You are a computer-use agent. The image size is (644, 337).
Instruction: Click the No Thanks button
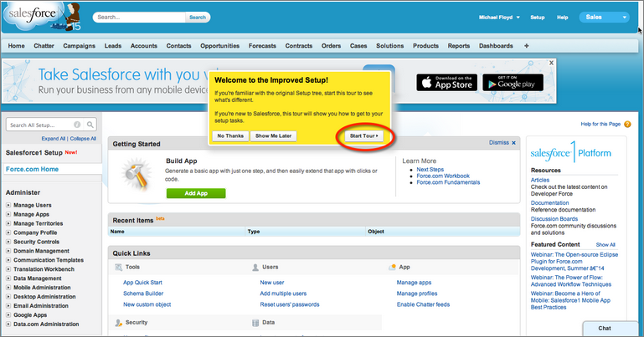click(230, 135)
